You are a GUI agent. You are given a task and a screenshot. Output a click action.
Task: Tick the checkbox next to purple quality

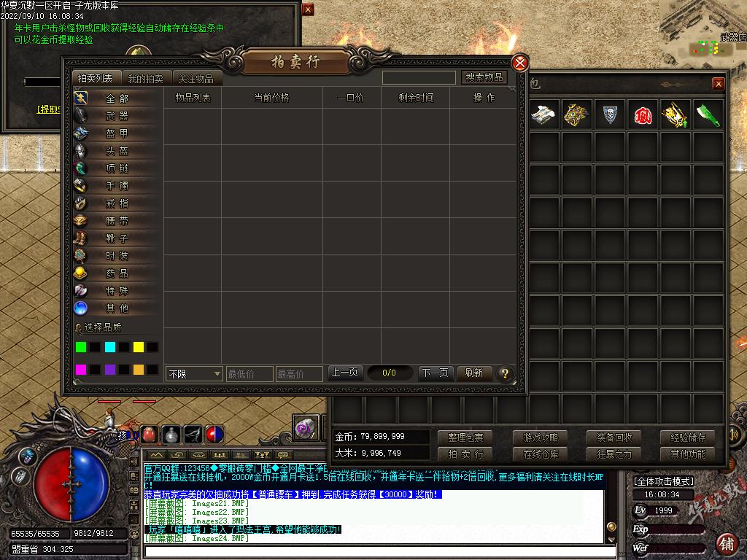click(x=124, y=370)
